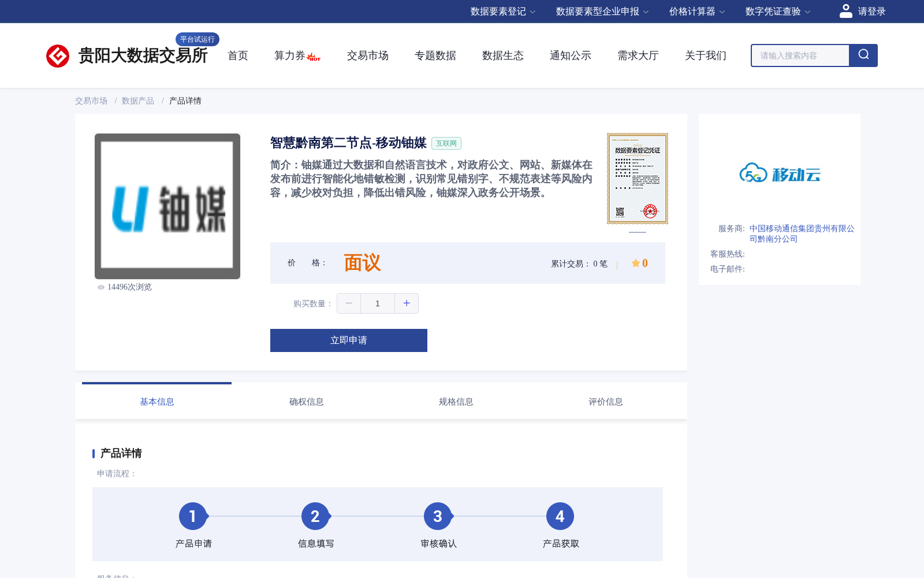Open 交易市场 in main navigation
This screenshot has width=924, height=578.
click(368, 55)
